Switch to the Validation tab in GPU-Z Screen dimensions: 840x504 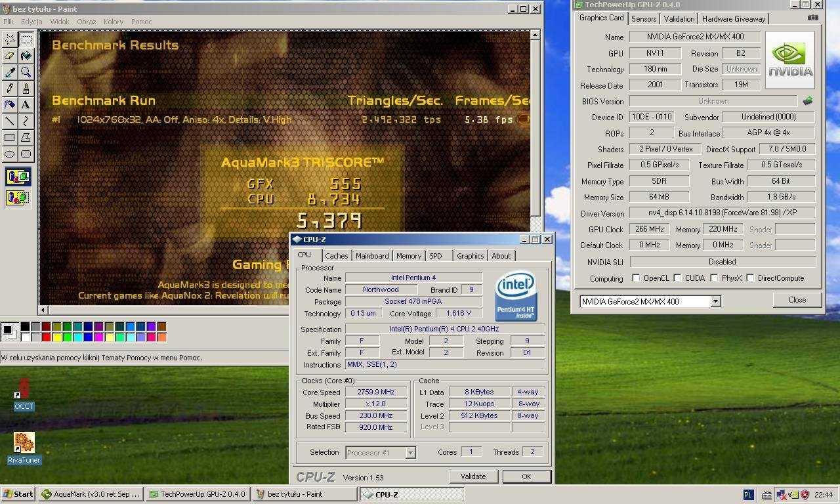click(x=679, y=19)
